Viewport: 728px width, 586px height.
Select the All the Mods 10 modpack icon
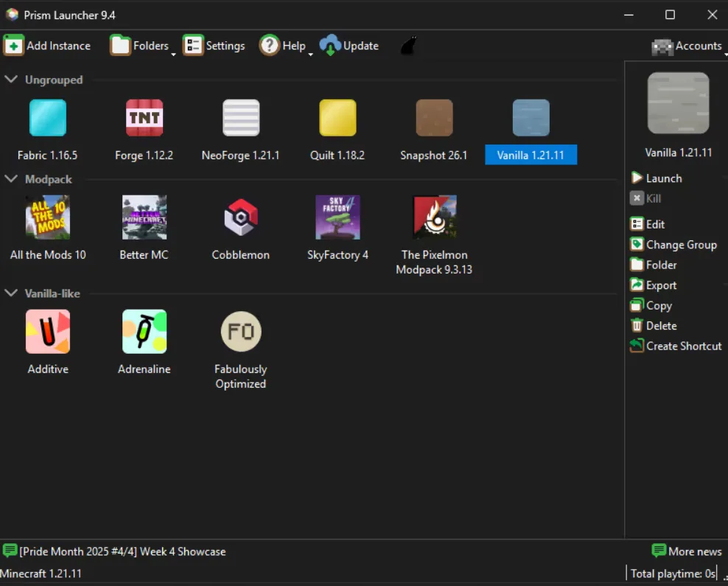(48, 217)
